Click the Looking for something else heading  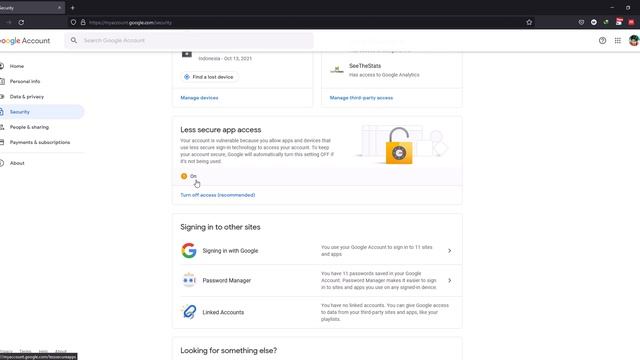[x=229, y=351]
